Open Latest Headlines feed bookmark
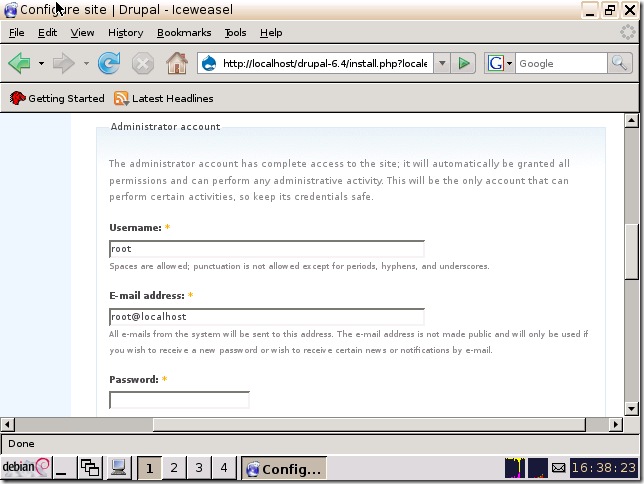Screen dimensions: 644x484 [x=163, y=98]
